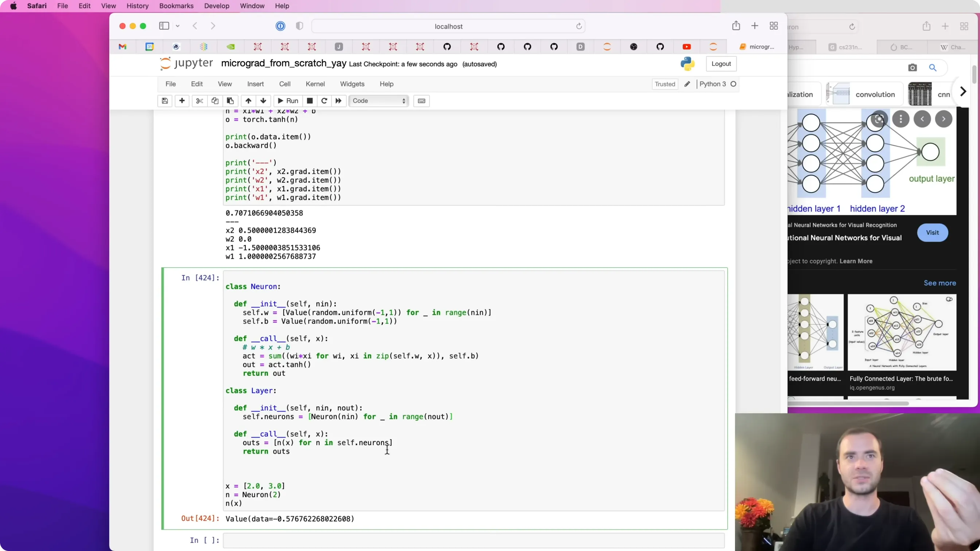Image resolution: width=980 pixels, height=551 pixels.
Task: Open the cell type Code dropdown
Action: 378,101
